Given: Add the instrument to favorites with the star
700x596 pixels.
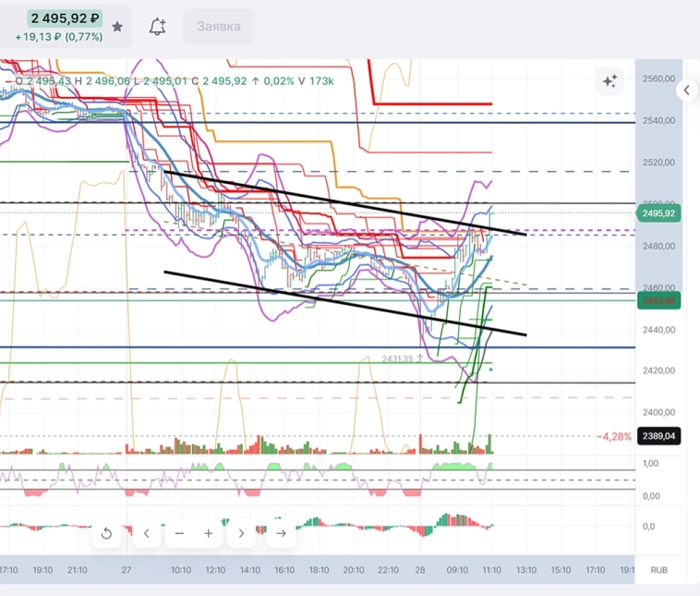Looking at the screenshot, I should pos(117,27).
